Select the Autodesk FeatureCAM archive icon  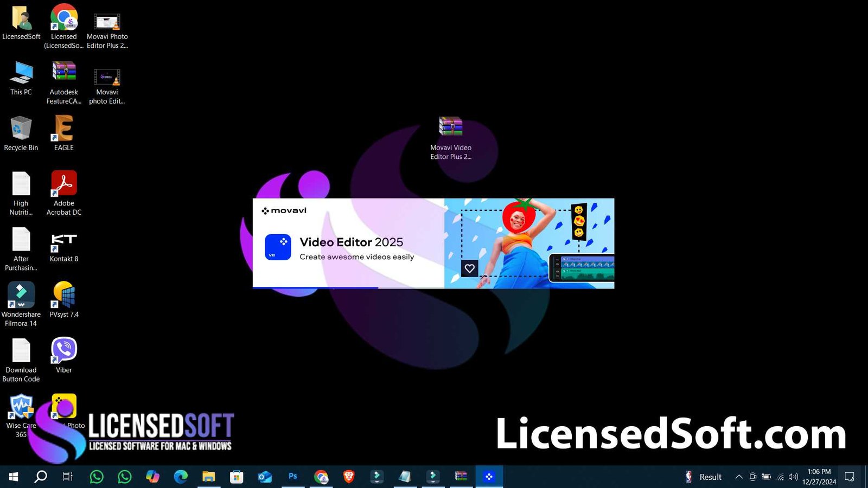pyautogui.click(x=64, y=81)
